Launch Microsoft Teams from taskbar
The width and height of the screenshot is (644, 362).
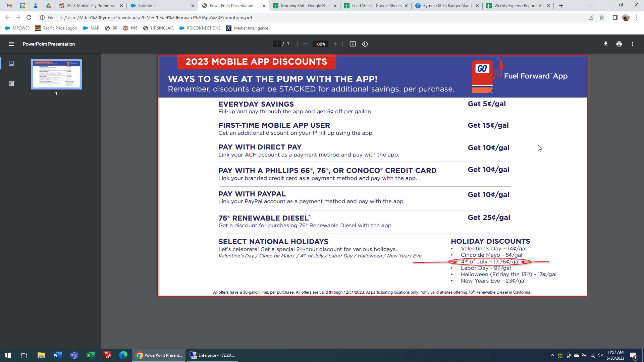(74, 355)
